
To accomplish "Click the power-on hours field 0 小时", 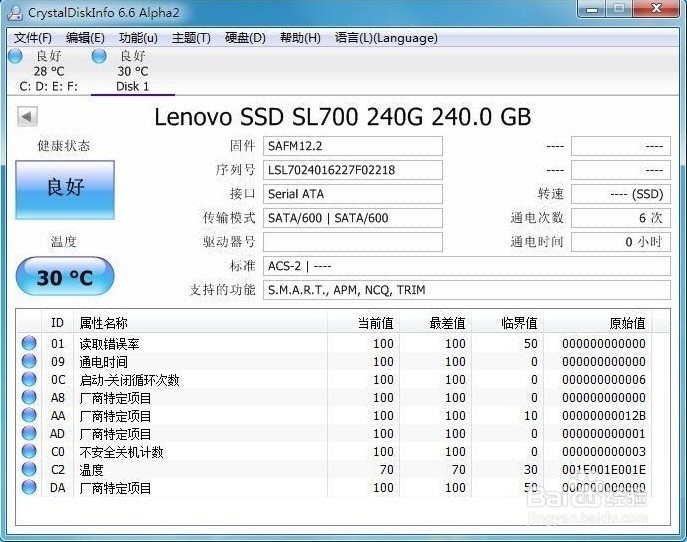I will coord(621,242).
